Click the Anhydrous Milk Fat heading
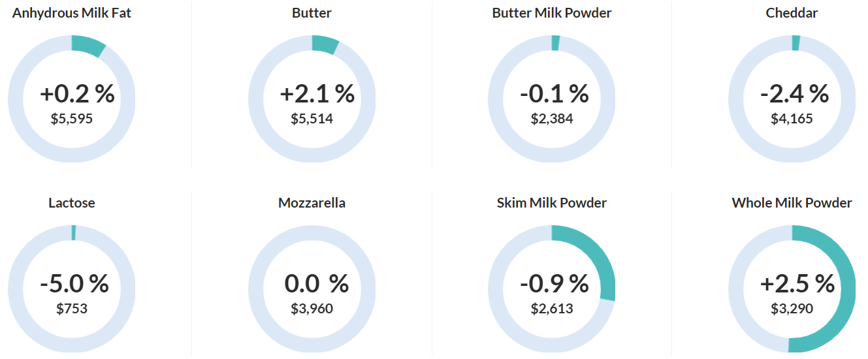This screenshot has width=868, height=359. (72, 13)
